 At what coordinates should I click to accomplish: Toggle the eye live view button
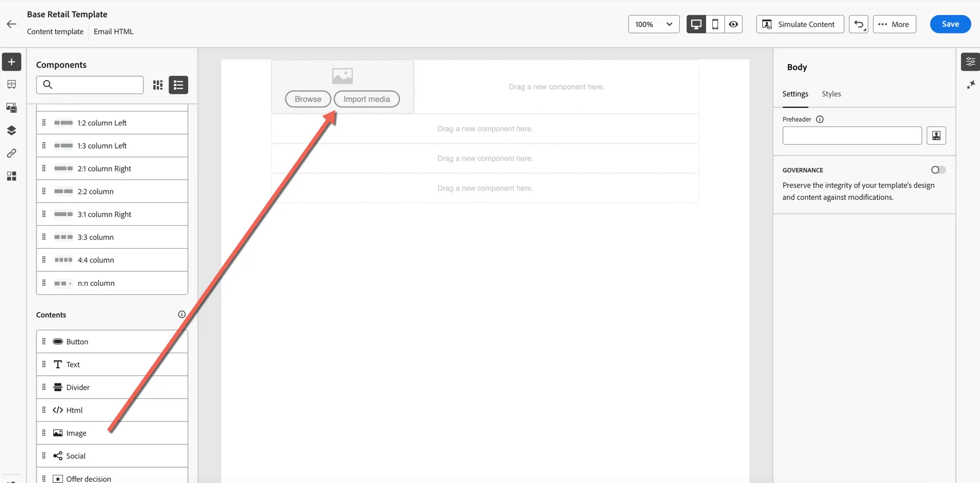[x=733, y=24]
